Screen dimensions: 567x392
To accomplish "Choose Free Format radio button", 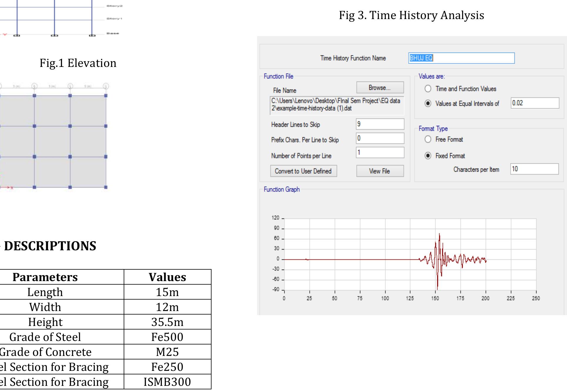I will click(x=428, y=139).
